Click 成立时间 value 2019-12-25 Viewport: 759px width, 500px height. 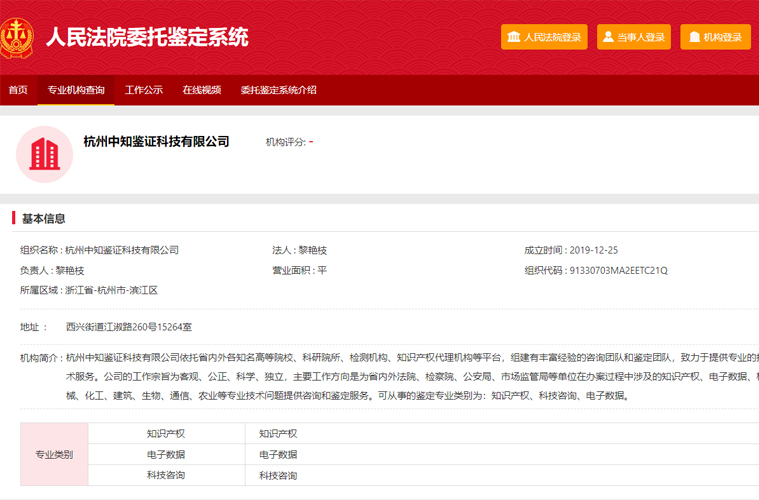(x=593, y=250)
